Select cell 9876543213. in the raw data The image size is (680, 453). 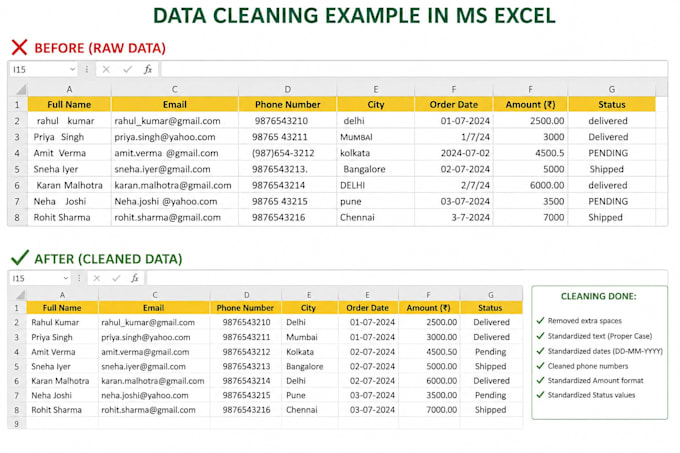[288, 169]
